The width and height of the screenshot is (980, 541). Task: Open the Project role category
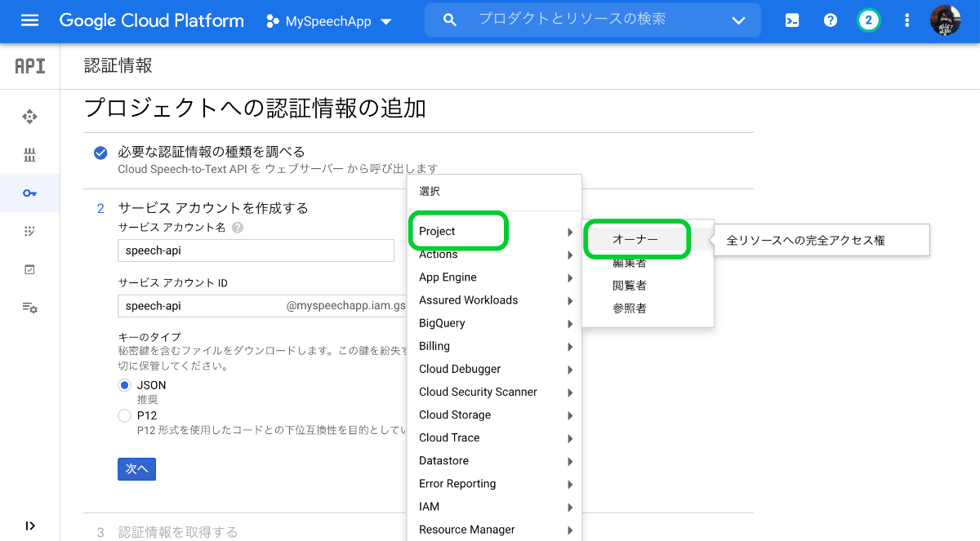494,231
